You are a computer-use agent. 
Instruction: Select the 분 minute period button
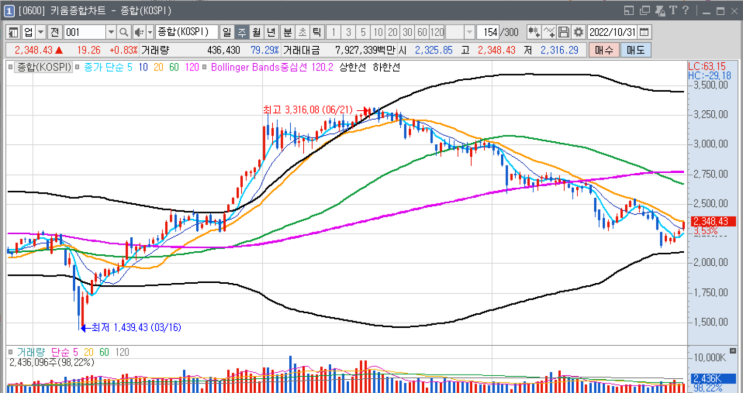[288, 32]
